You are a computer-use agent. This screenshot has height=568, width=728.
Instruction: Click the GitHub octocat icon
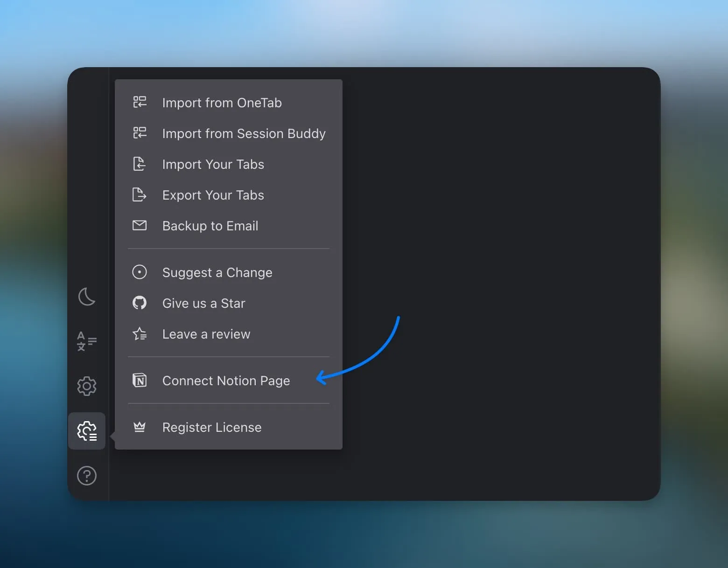click(x=140, y=303)
